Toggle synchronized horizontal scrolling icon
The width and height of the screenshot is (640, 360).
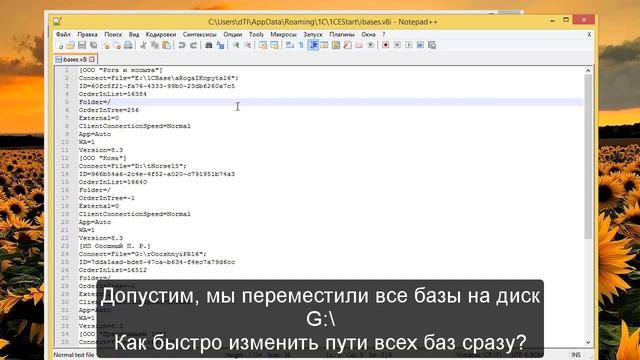pyautogui.click(x=274, y=45)
